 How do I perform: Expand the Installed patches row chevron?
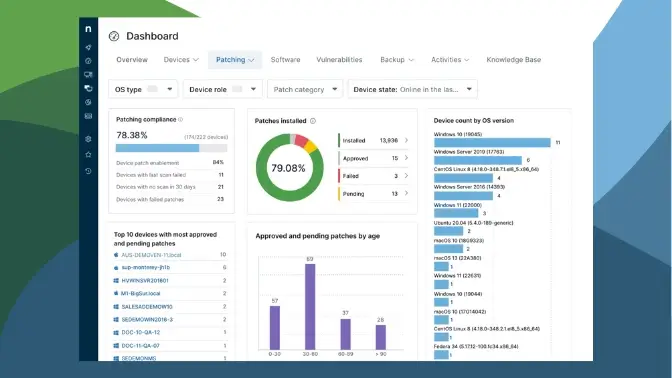406,140
